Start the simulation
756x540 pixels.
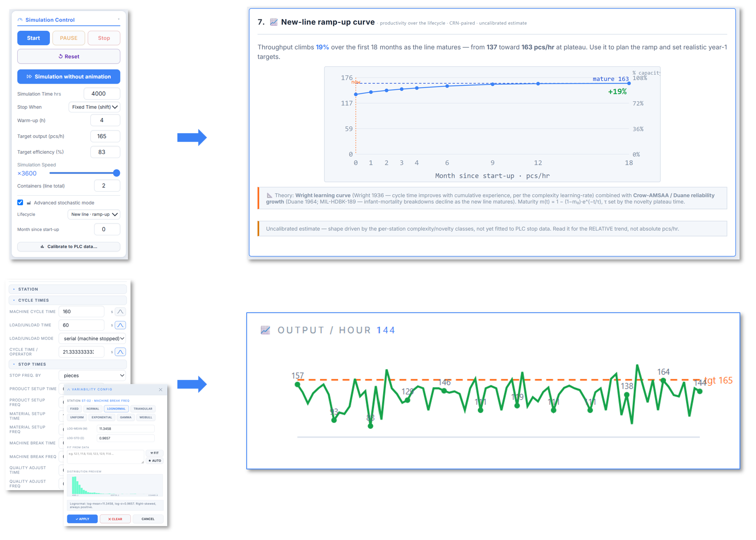(x=33, y=38)
